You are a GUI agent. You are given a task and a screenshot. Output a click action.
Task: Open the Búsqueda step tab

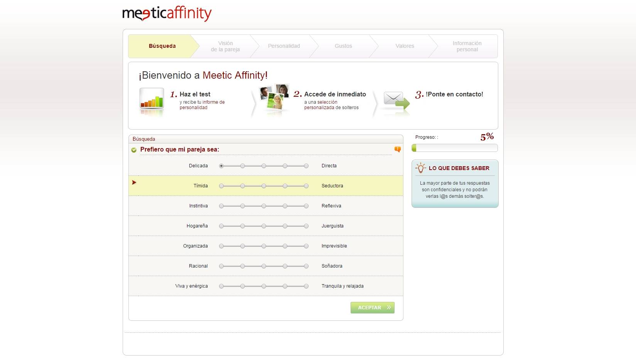162,46
